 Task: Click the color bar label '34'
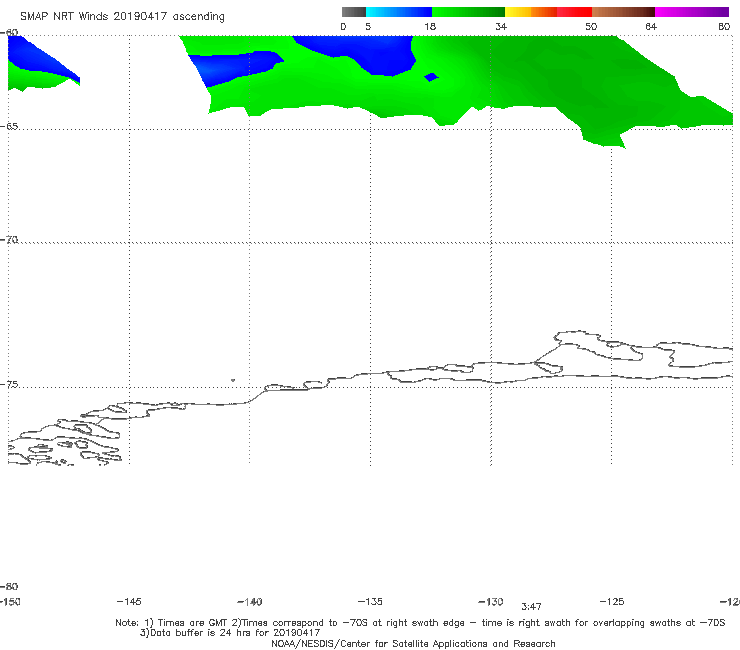point(501,26)
